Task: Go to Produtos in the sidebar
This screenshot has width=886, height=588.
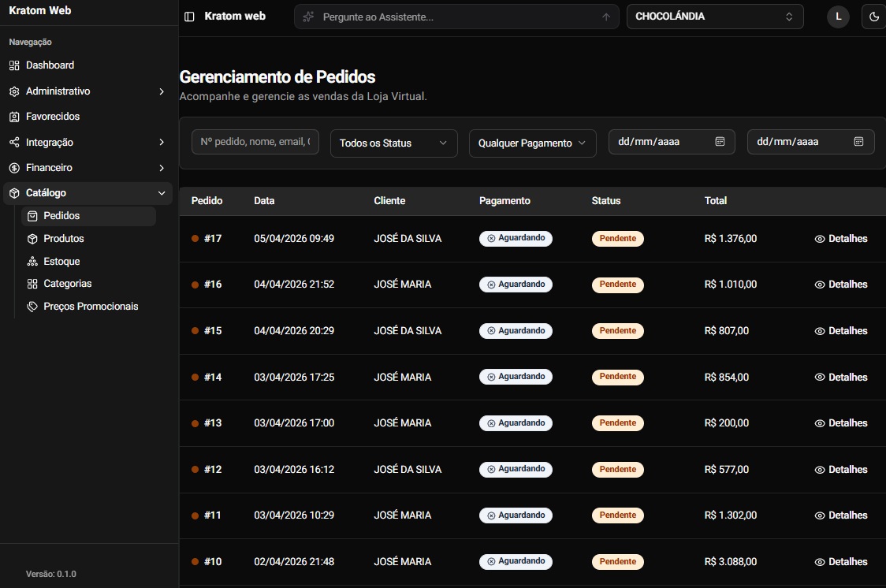Action: [64, 239]
